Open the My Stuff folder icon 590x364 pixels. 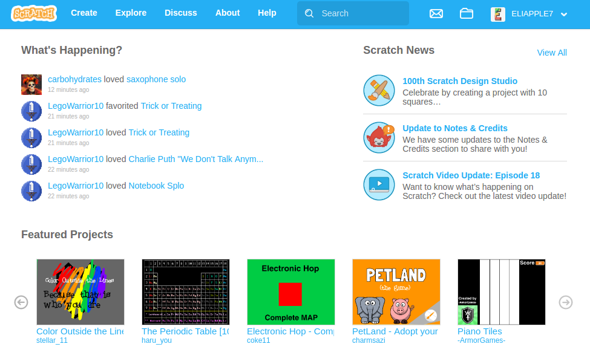pyautogui.click(x=467, y=13)
